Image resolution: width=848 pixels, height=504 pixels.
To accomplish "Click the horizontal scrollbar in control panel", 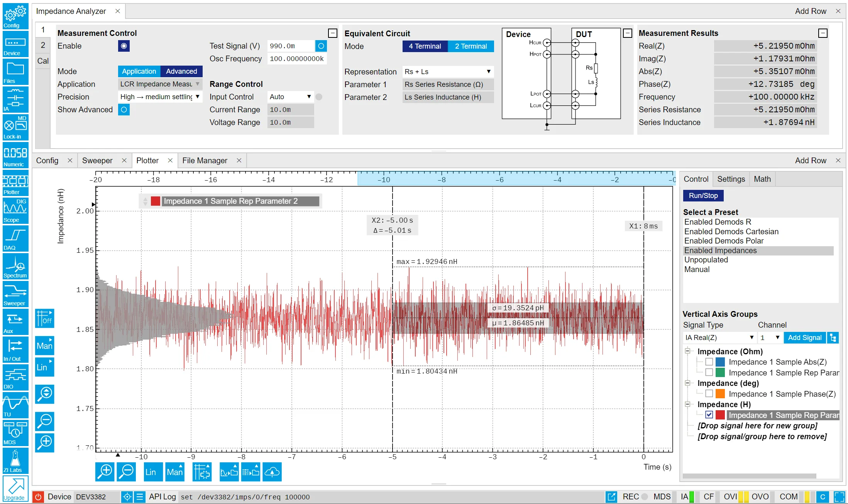I will click(x=749, y=476).
